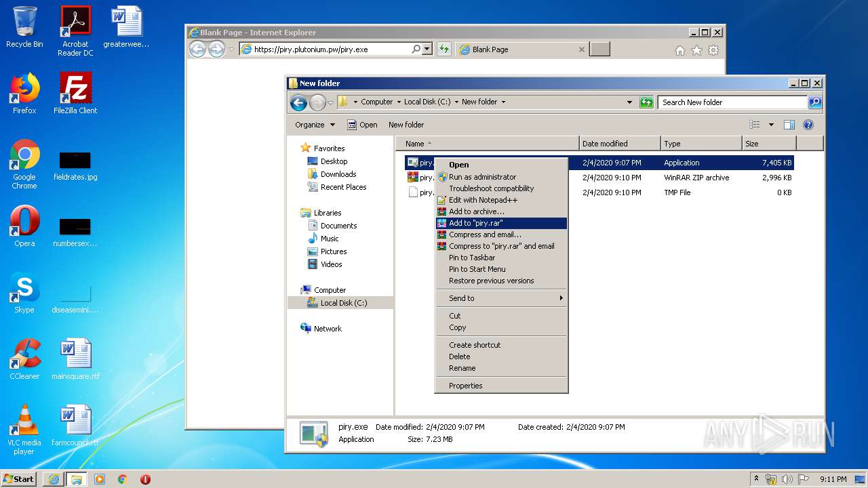Open breadcrumb arrow after Computer
The height and width of the screenshot is (488, 868).
399,102
